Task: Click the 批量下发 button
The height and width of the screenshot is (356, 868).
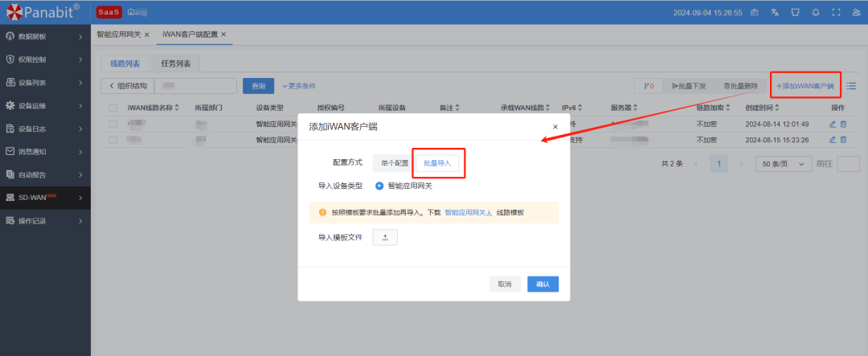Action: (689, 86)
